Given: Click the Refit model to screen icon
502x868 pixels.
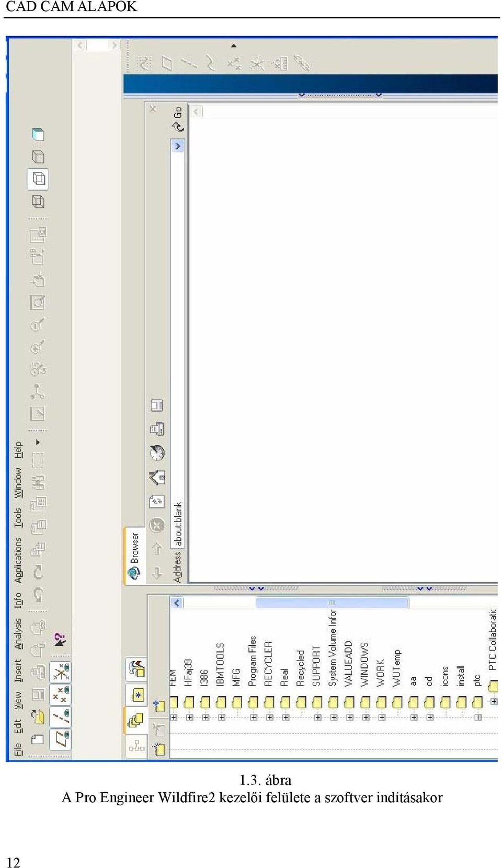Looking at the screenshot, I should pyautogui.click(x=38, y=302).
